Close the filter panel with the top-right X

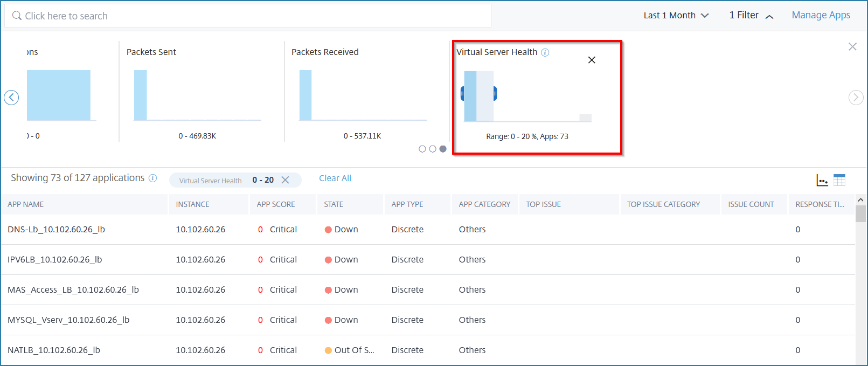pos(852,47)
